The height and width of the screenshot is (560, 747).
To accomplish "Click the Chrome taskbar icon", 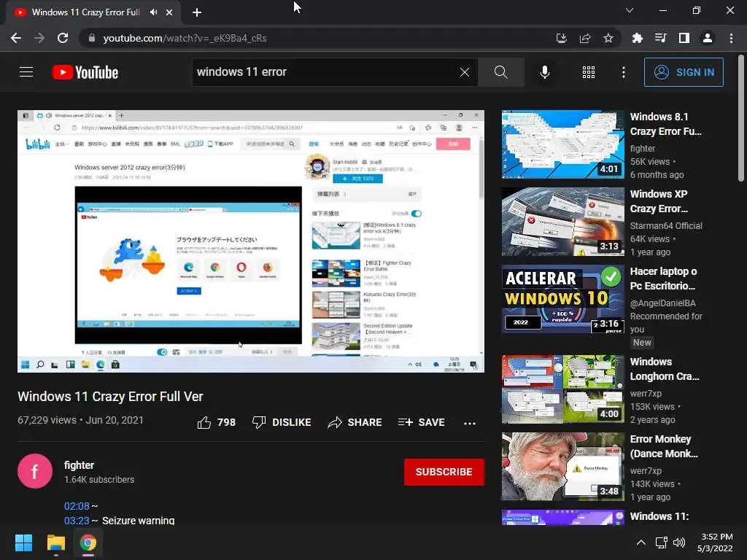I will [88, 542].
